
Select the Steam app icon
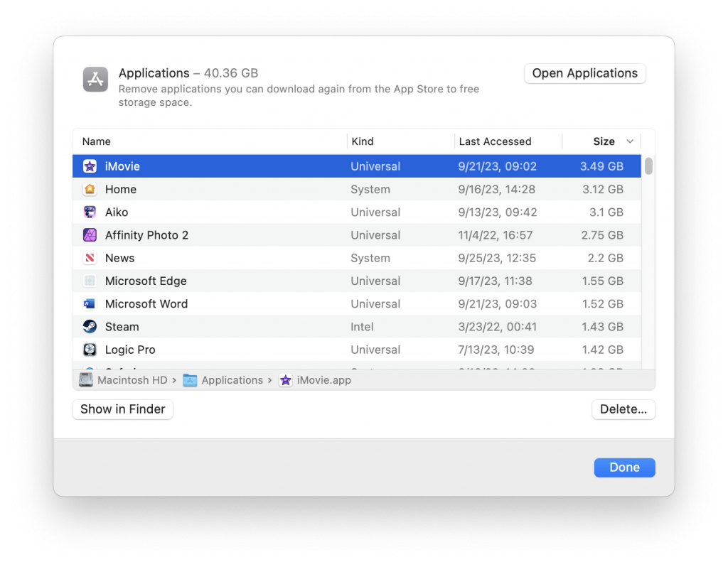tap(90, 326)
